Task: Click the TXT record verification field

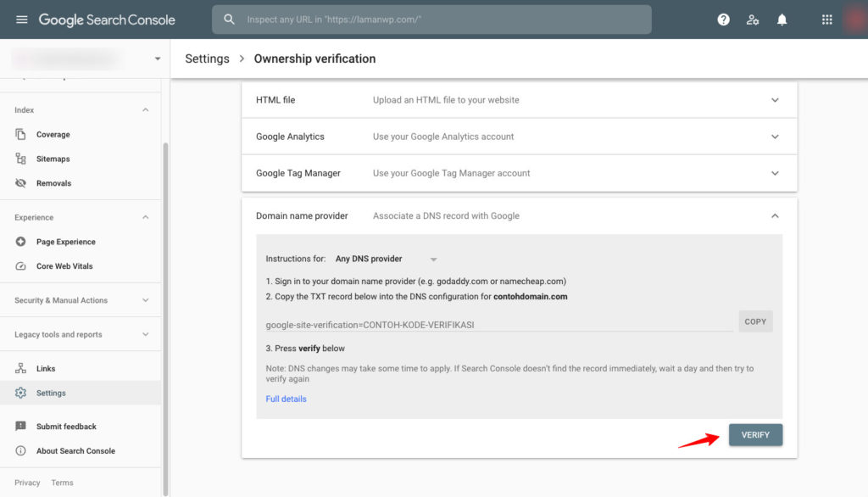Action: 499,325
